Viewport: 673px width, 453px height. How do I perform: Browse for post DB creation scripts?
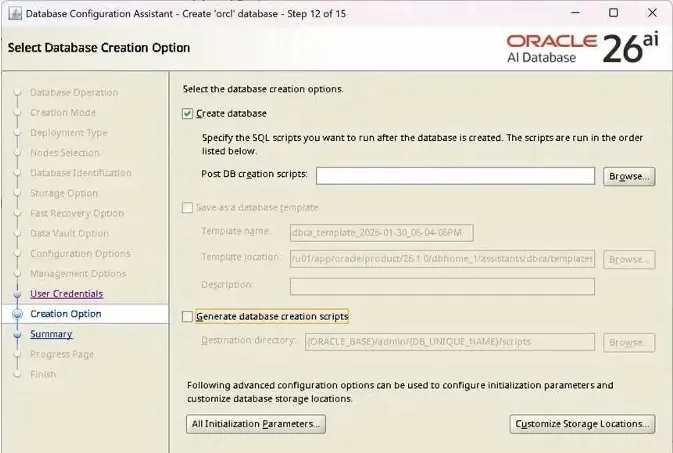tap(629, 176)
